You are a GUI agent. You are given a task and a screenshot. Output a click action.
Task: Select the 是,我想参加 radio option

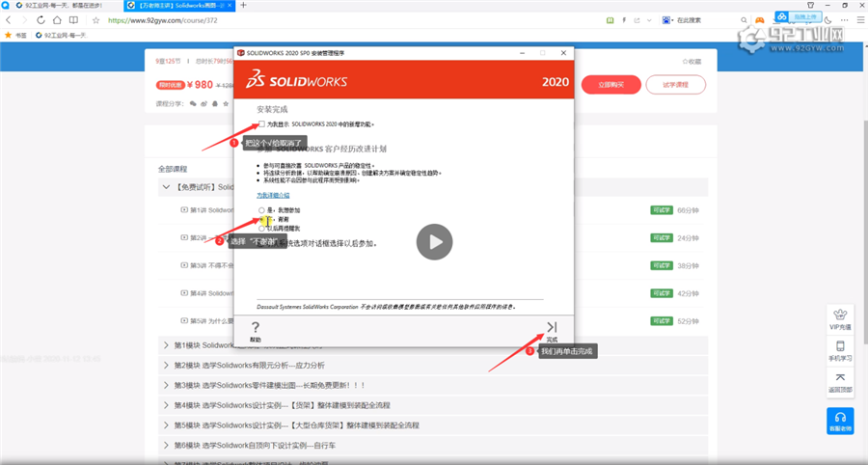click(261, 210)
